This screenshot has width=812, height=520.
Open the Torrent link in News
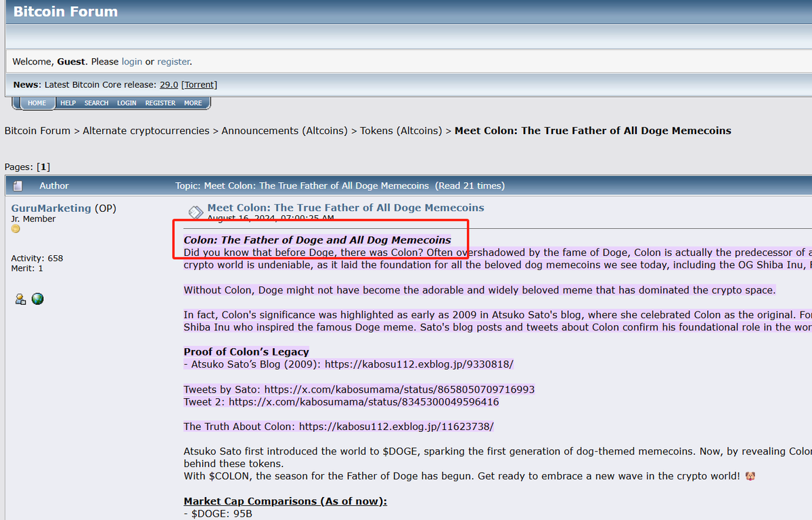199,85
